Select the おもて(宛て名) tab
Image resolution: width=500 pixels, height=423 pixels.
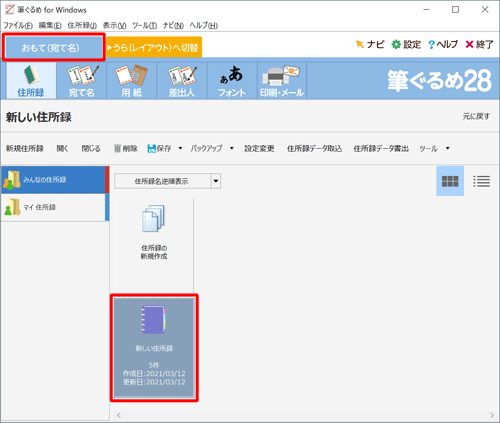(54, 47)
